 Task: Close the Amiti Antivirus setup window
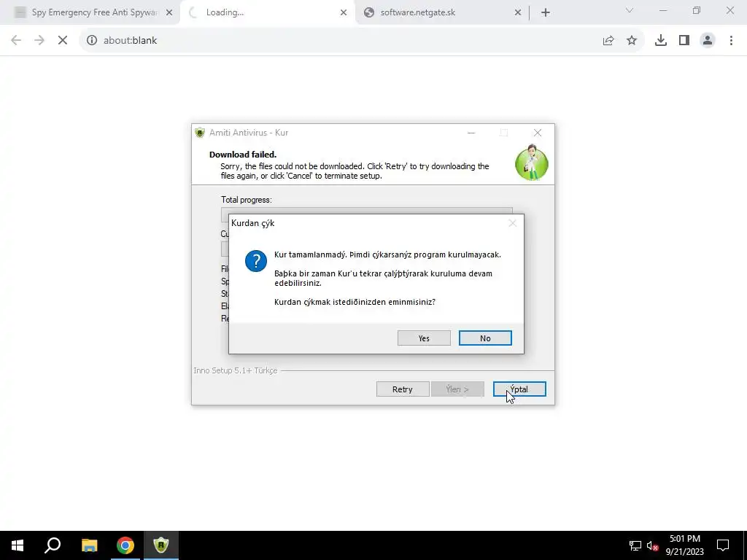538,133
